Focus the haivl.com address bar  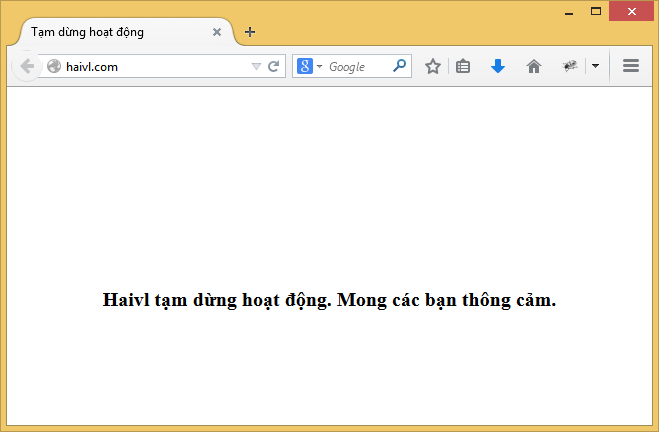[150, 67]
